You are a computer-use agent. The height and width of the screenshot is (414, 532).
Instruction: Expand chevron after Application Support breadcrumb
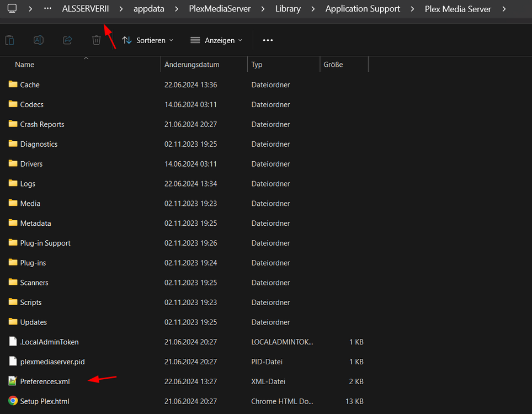click(412, 9)
